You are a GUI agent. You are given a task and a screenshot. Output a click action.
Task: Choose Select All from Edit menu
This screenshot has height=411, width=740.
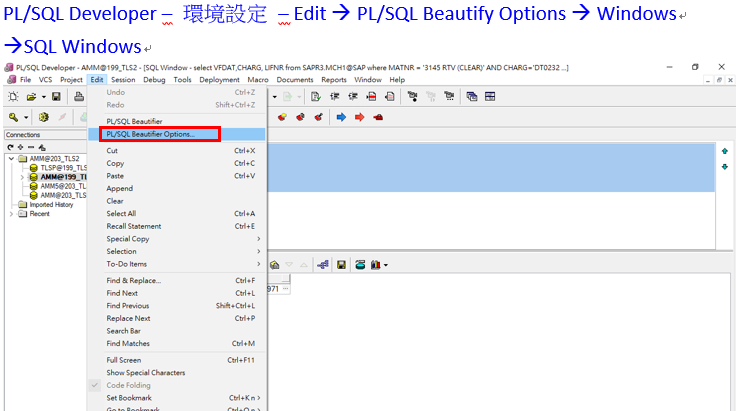pyautogui.click(x=177, y=214)
